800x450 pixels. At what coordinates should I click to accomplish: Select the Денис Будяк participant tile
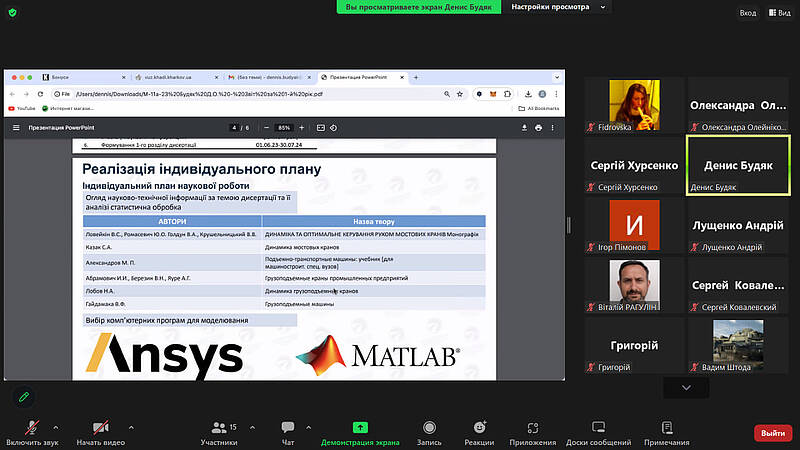point(738,165)
